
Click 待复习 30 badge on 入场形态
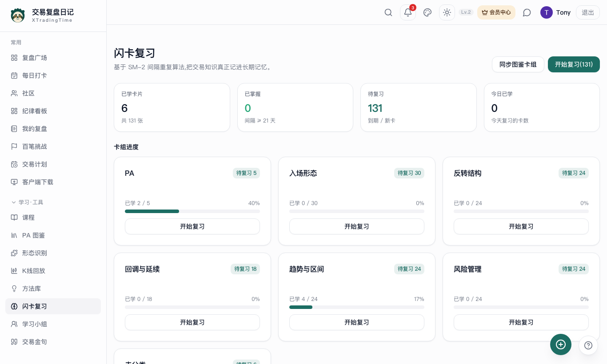(x=409, y=173)
